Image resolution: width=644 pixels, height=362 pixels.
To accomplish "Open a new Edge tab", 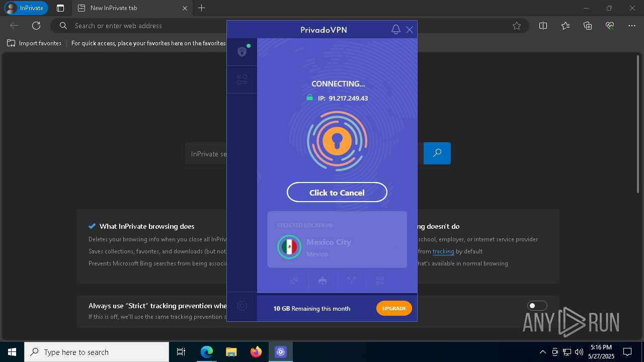I will point(202,8).
